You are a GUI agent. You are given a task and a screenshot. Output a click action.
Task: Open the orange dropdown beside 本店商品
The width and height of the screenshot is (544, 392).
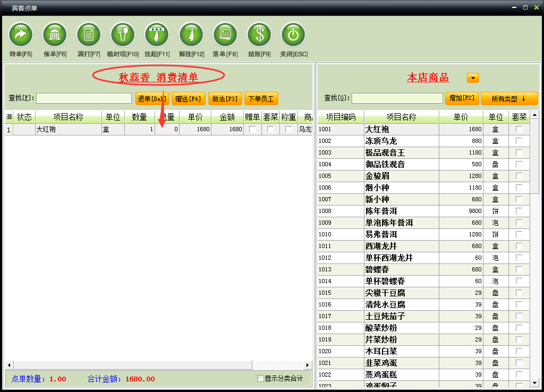473,78
